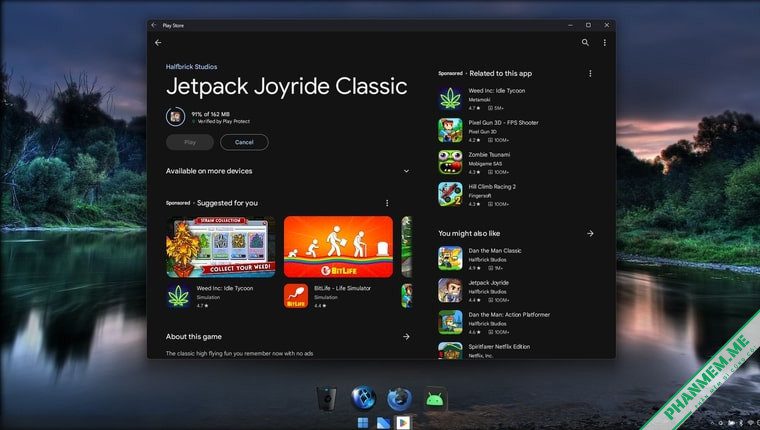Go back using the Play Store page arrow

click(x=158, y=43)
